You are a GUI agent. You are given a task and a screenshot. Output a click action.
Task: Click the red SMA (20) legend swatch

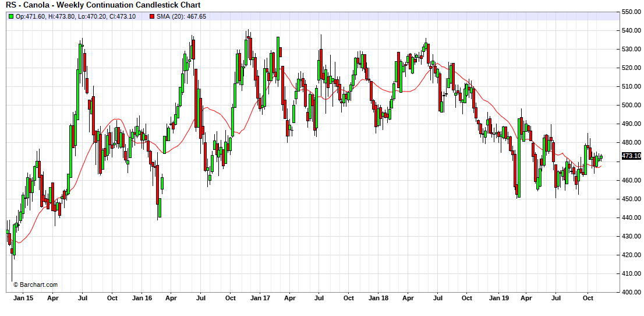tap(152, 16)
